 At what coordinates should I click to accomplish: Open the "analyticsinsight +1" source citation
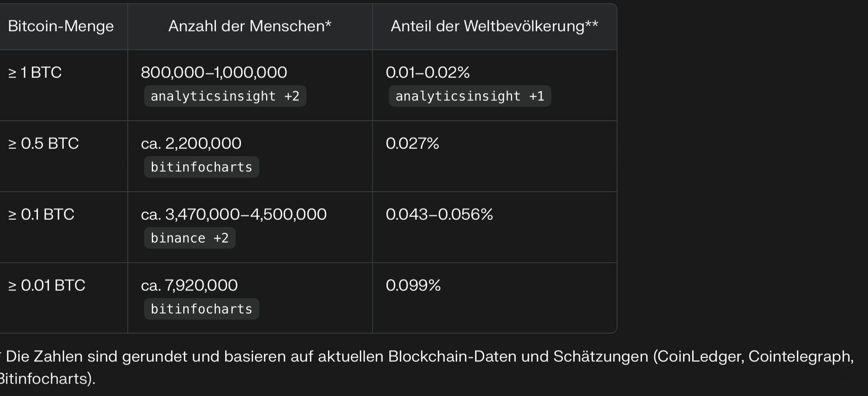[x=470, y=96]
